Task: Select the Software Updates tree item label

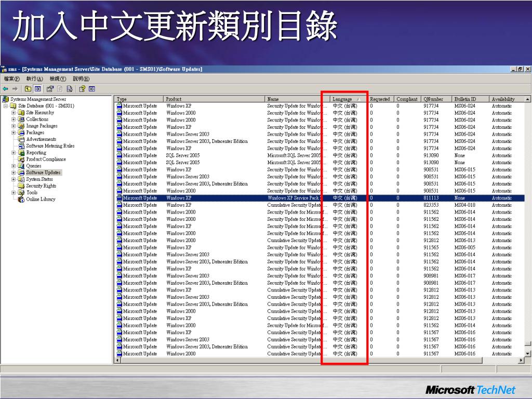Action: point(43,172)
